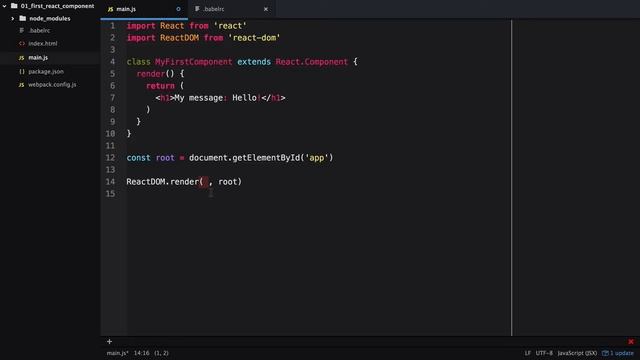The image size is (640, 360).
Task: Click the JS icon beside webpack.config.js
Action: click(22, 85)
